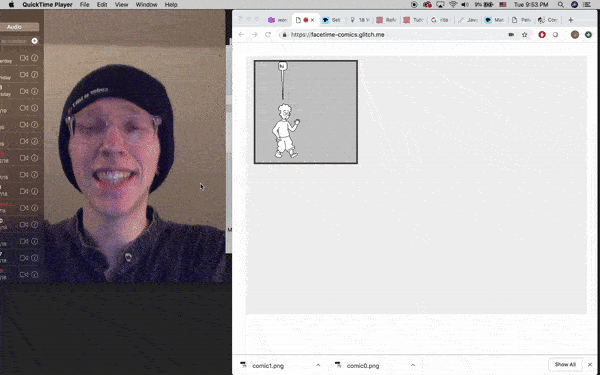The width and height of the screenshot is (600, 375).
Task: Reload the facetime-comics page
Action: point(268,35)
